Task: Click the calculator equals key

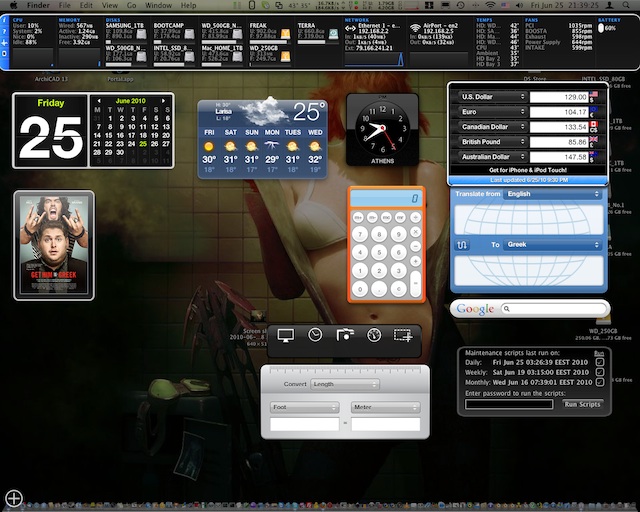Action: tap(416, 283)
